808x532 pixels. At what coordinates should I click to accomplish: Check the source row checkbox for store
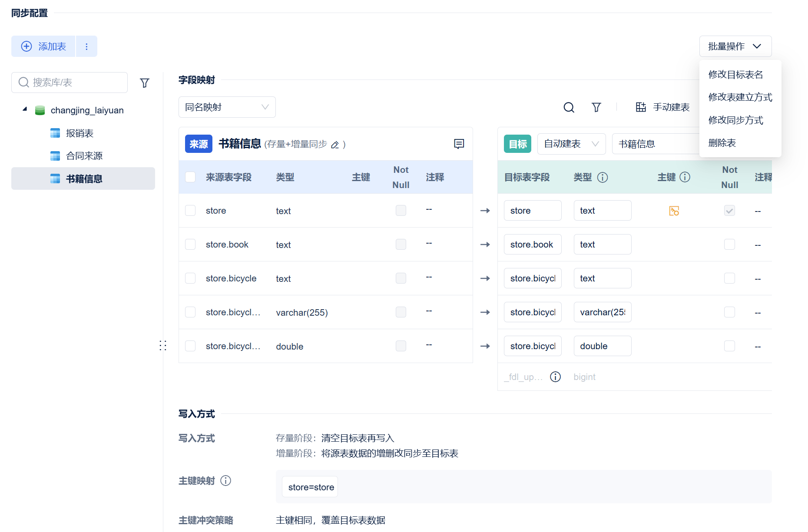tap(190, 211)
